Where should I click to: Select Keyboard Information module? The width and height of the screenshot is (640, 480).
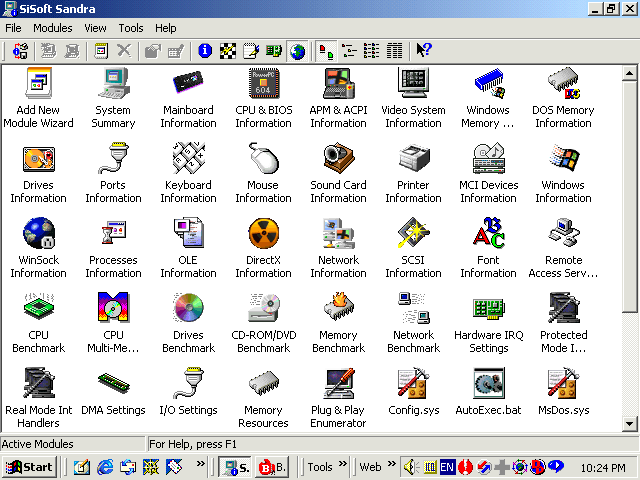[188, 173]
